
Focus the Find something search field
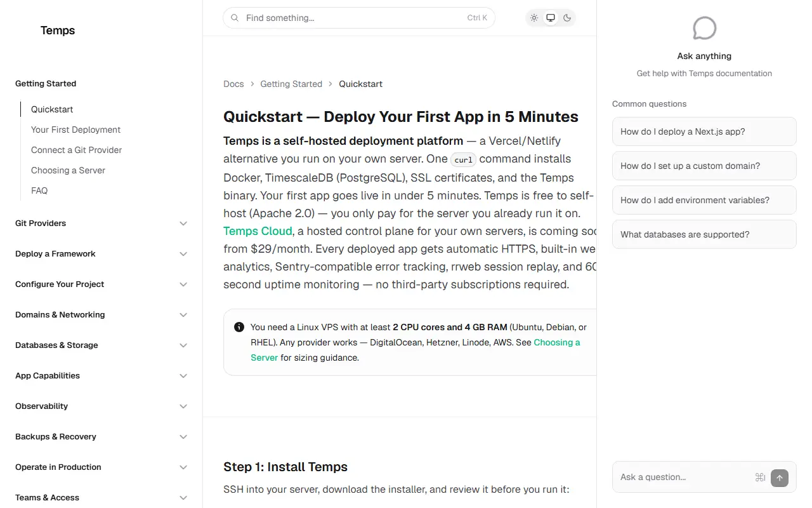click(x=359, y=18)
